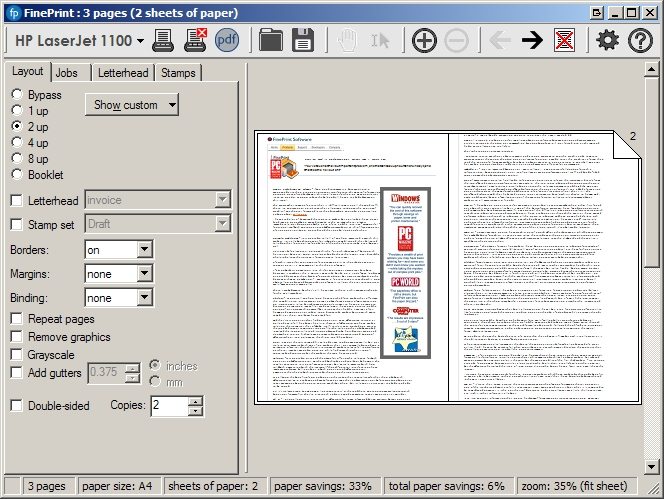Zoom in with the plus circle icon
The image size is (664, 499).
(x=424, y=41)
